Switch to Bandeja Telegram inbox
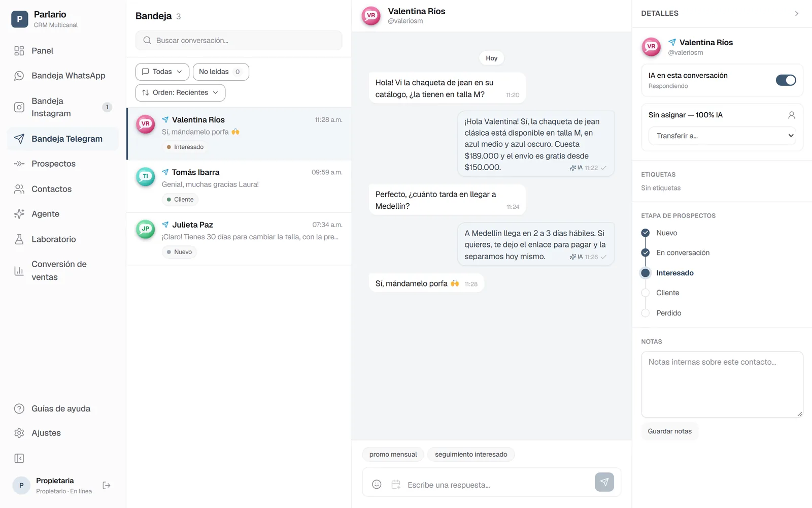This screenshot has height=508, width=812. (x=63, y=139)
